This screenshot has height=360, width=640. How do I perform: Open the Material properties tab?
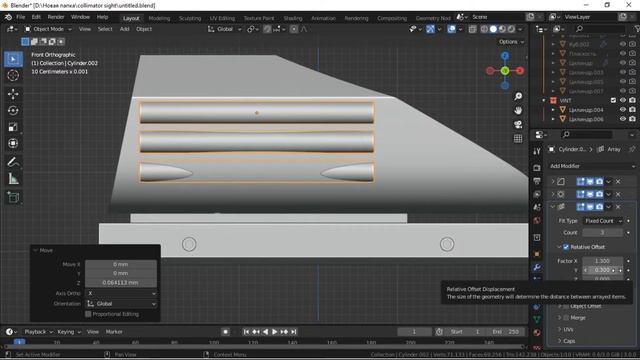537,333
